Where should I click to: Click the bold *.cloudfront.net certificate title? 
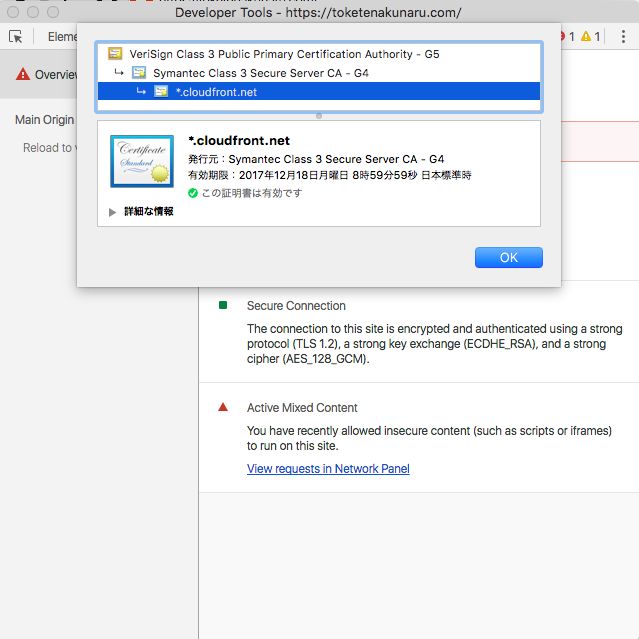pyautogui.click(x=239, y=141)
